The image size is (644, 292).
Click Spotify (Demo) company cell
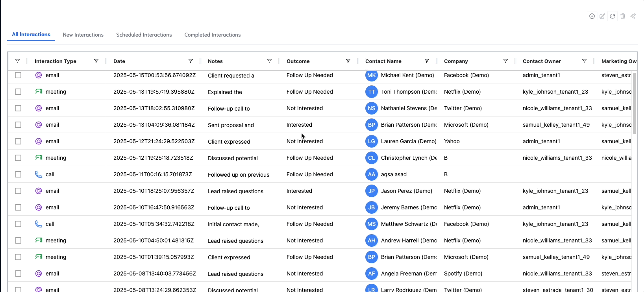463,274
